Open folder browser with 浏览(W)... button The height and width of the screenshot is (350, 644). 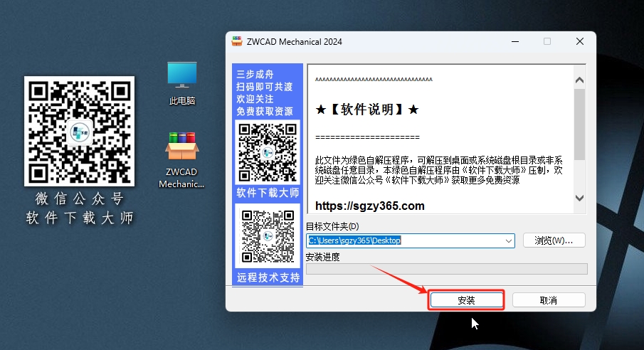tap(554, 240)
